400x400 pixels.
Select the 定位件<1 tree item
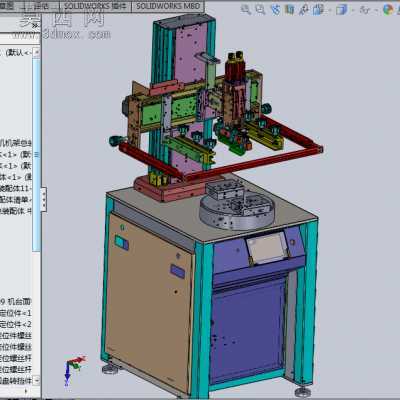click(x=16, y=313)
